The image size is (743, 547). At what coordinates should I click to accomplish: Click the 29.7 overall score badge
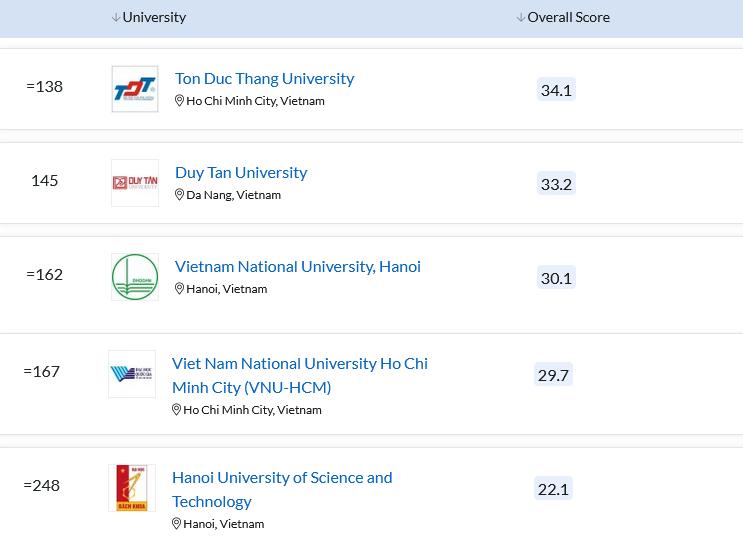point(553,375)
